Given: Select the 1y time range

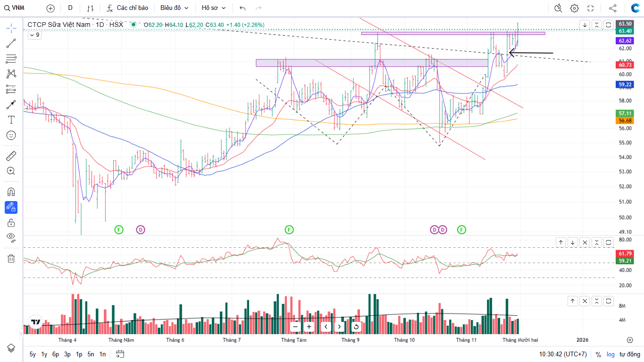Looking at the screenshot, I should pos(44,354).
